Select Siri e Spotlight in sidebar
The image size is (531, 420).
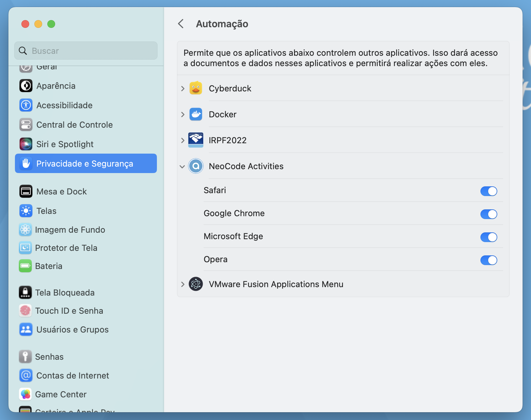tap(86, 144)
